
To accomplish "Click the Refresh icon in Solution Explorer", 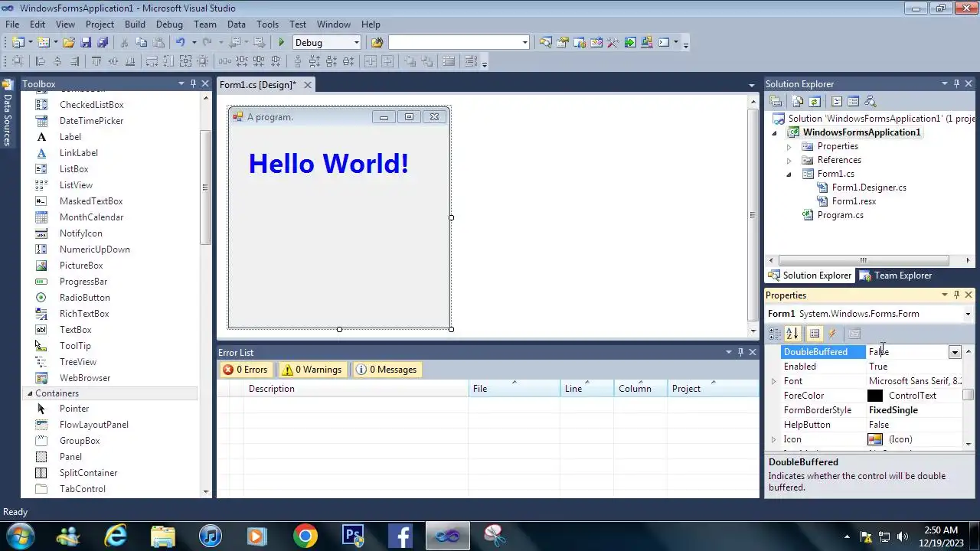I will 815,101.
